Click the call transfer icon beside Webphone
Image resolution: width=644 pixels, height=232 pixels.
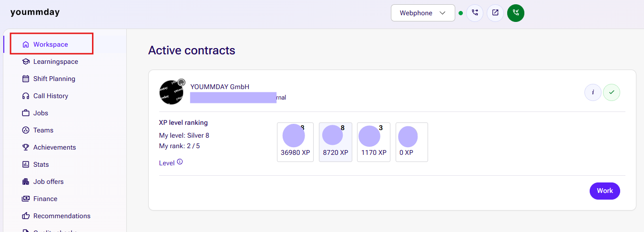tap(475, 13)
